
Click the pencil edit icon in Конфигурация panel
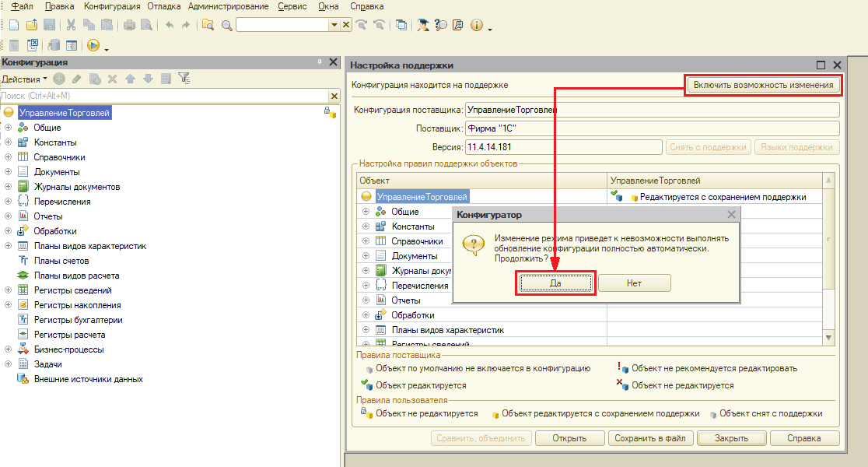click(77, 79)
